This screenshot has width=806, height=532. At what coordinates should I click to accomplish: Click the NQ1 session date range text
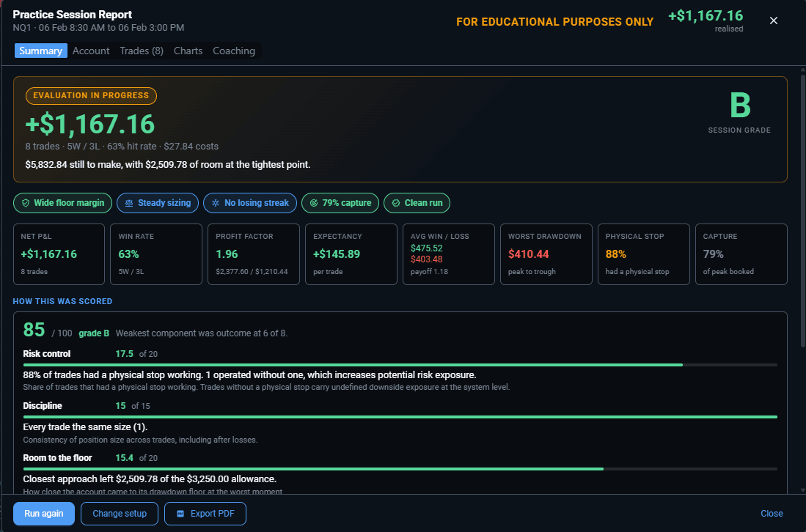point(99,28)
